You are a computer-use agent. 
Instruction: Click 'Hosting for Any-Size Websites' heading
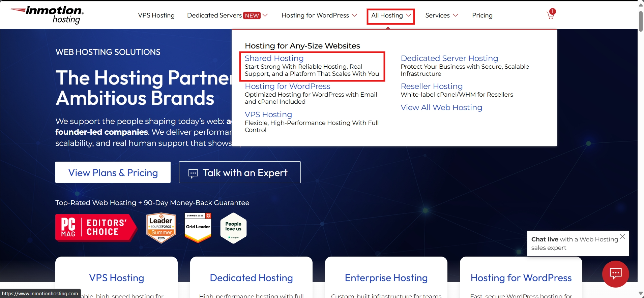click(302, 46)
